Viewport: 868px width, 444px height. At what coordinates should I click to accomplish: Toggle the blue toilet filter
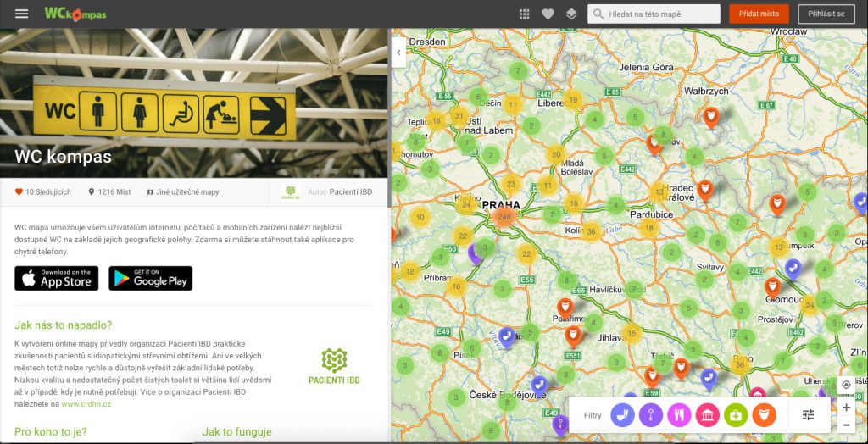[623, 414]
